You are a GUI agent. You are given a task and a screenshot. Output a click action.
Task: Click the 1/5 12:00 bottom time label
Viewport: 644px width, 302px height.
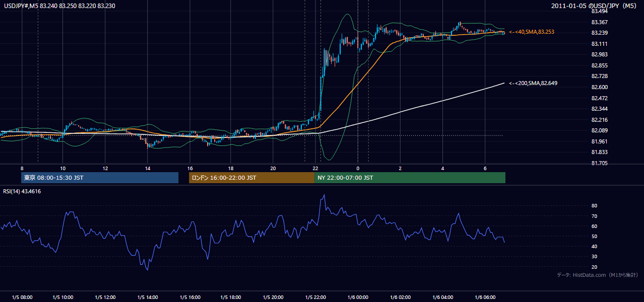[x=106, y=297]
